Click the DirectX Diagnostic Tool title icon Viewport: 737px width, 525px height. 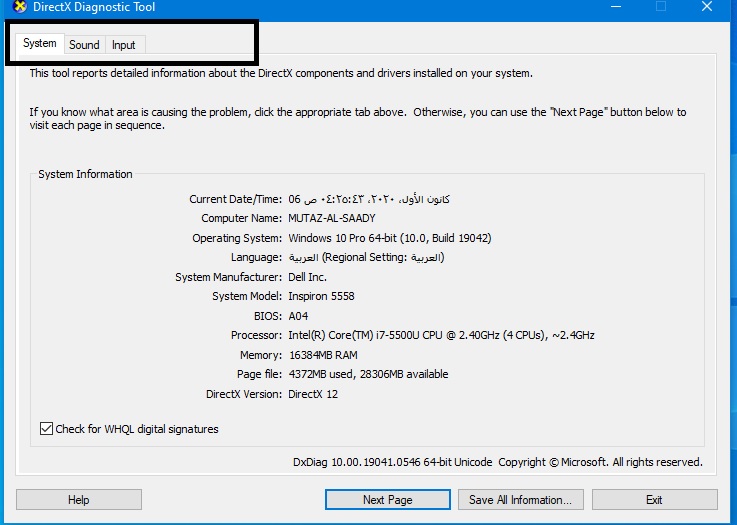[x=19, y=7]
